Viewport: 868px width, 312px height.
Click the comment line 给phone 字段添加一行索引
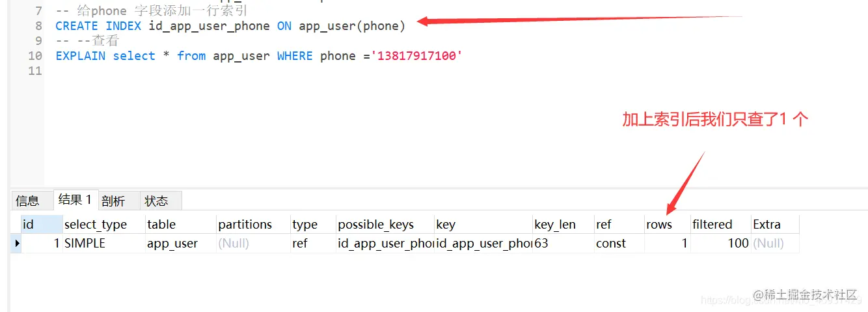(x=152, y=11)
